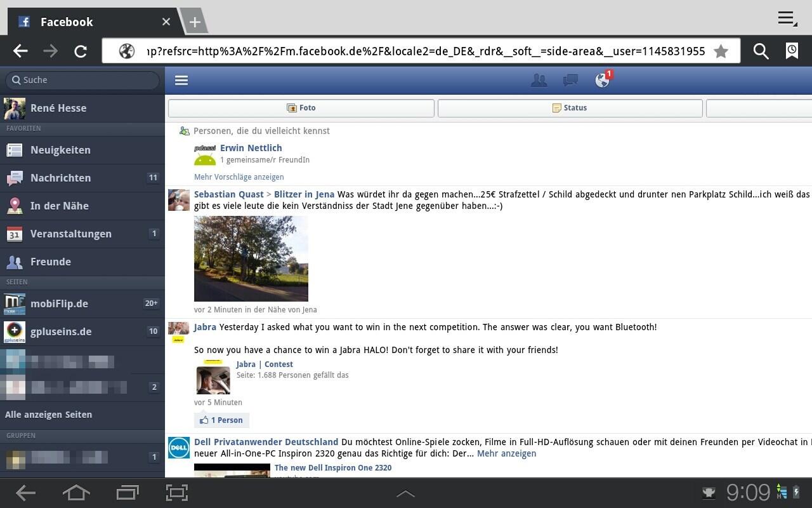Viewport: 812px width, 508px height.
Task: Open Veranstaltungen in sidebar
Action: (82, 234)
